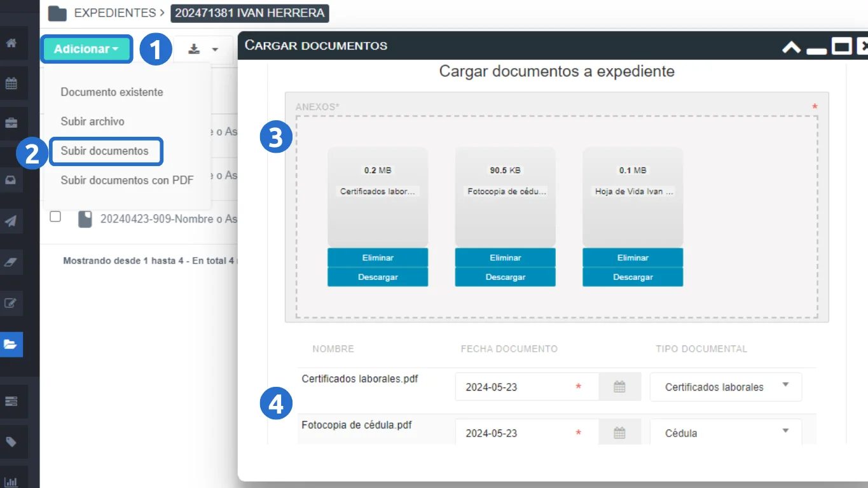This screenshot has width=868, height=488.
Task: Open Certificados laborales tipo documental dropdown
Action: point(726,387)
